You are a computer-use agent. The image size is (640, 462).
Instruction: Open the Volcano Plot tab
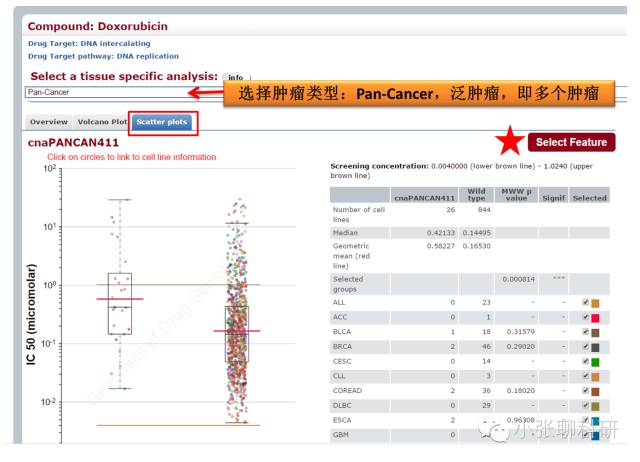coord(102,122)
